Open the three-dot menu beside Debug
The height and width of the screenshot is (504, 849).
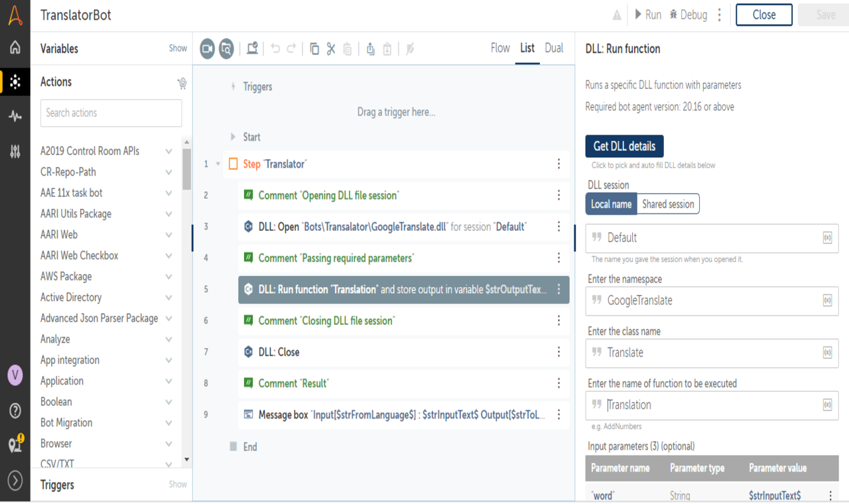coord(720,15)
